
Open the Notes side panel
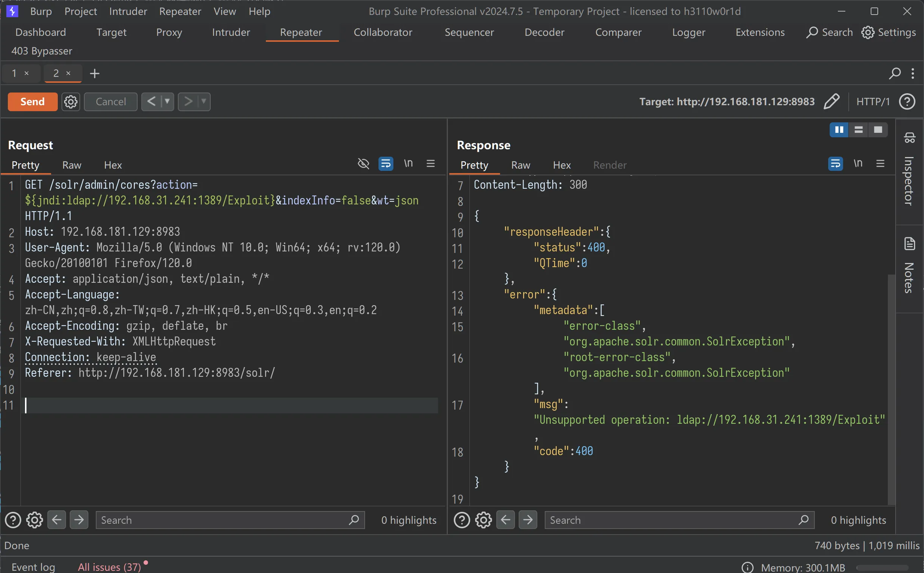[x=909, y=266]
